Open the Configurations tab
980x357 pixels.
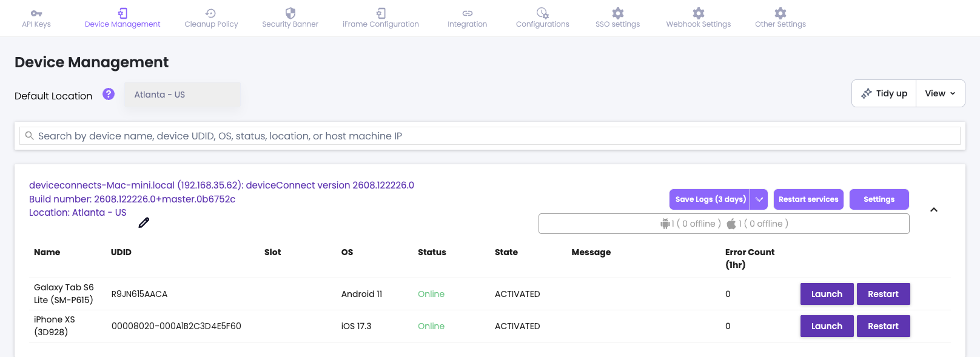pos(543,18)
